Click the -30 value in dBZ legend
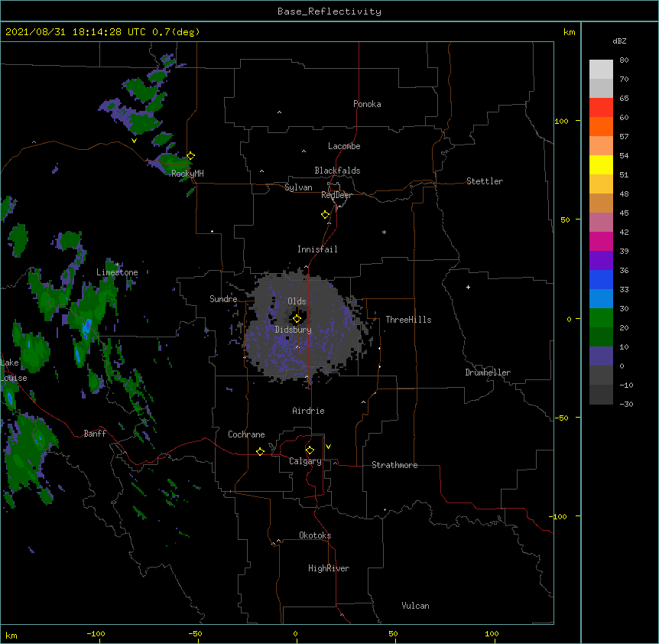The image size is (659, 644). 626,404
